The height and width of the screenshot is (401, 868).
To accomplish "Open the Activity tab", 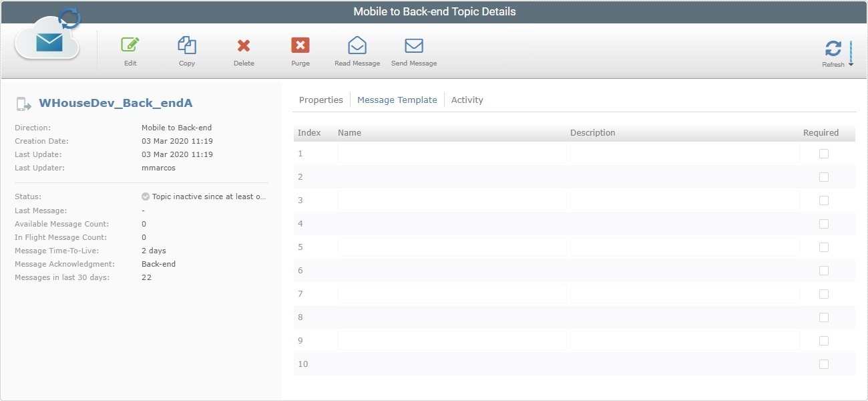I will pyautogui.click(x=467, y=100).
